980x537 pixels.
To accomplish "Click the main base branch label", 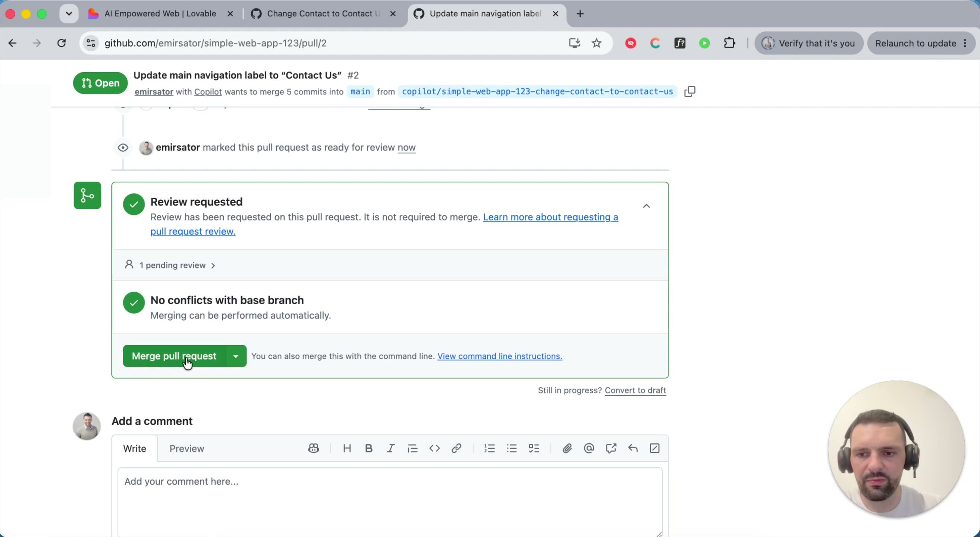I will click(360, 92).
